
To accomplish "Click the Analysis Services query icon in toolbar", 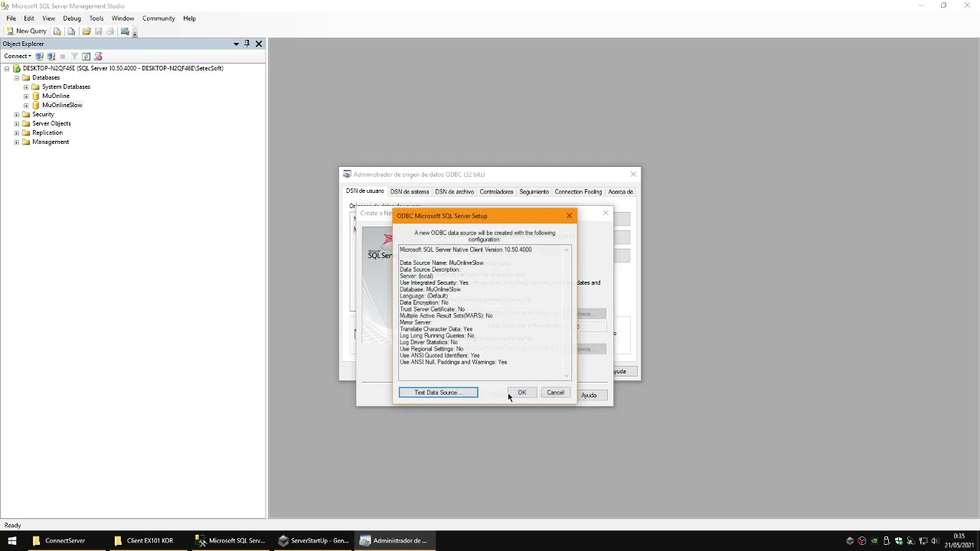I will tap(71, 31).
